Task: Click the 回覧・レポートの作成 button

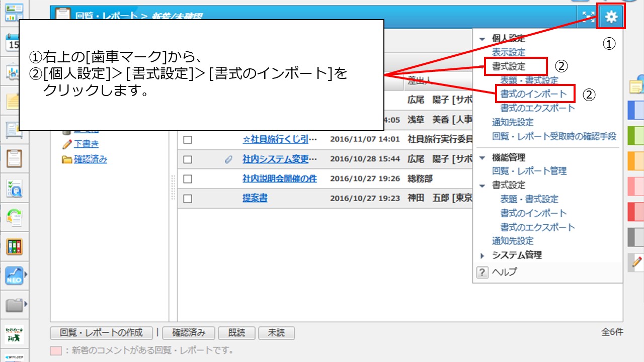Action: pyautogui.click(x=101, y=333)
